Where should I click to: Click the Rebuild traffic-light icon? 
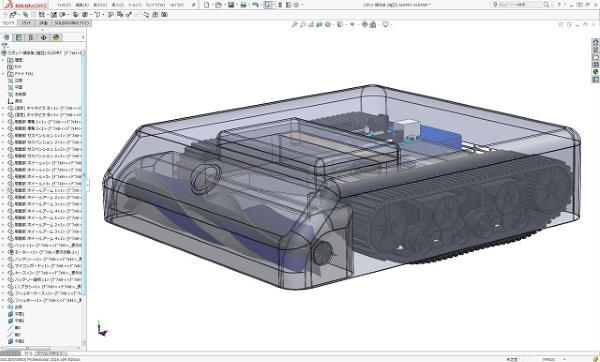280,5
